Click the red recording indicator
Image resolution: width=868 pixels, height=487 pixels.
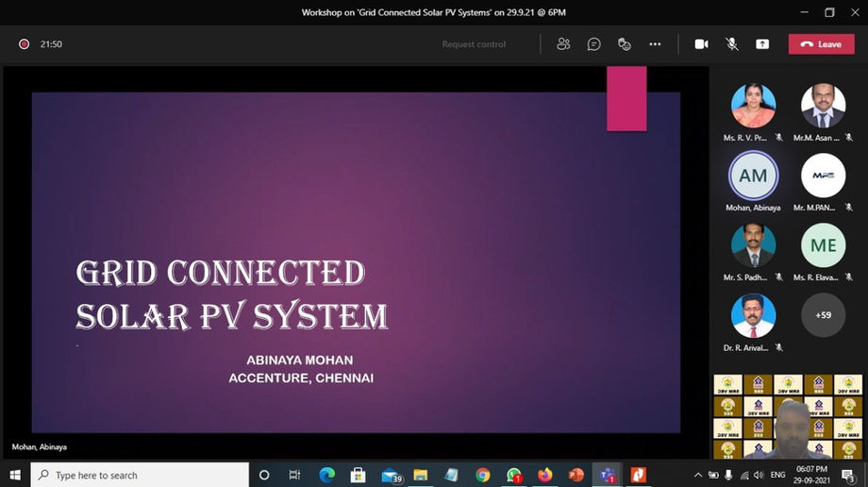pyautogui.click(x=24, y=43)
